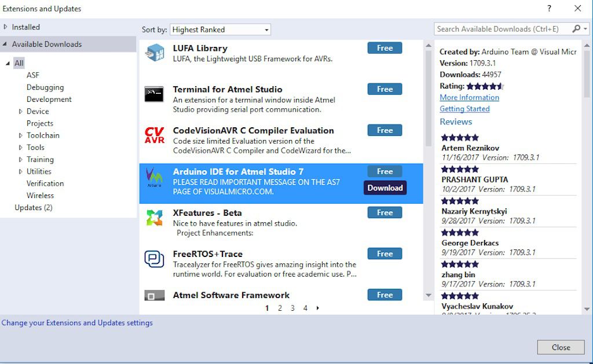The image size is (593, 364).
Task: Click Free button for XFeatures Beta
Action: click(385, 213)
